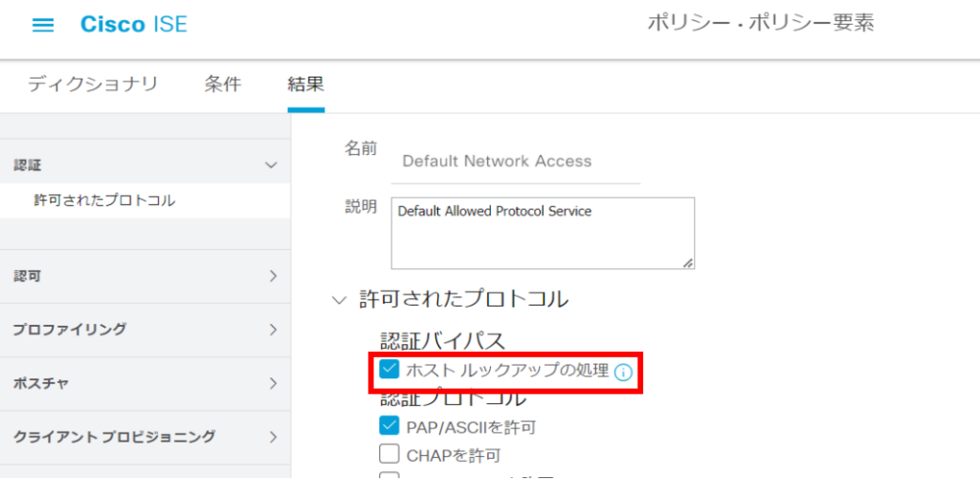Click inside the 説明 description textbox
This screenshot has width=980, height=479.
pos(542,233)
